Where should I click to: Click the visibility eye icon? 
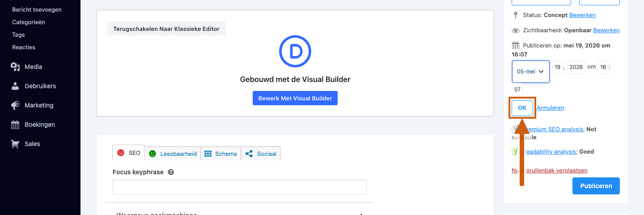click(516, 30)
